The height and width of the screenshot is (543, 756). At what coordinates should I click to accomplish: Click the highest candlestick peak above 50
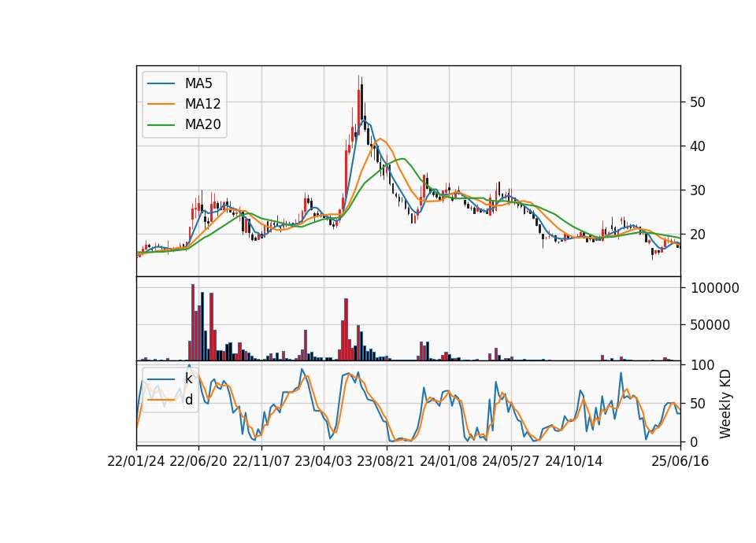359,104
